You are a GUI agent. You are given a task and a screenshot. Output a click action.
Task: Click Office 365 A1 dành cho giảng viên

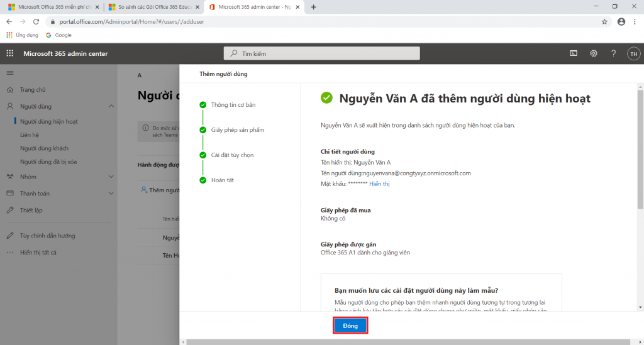[365, 253]
